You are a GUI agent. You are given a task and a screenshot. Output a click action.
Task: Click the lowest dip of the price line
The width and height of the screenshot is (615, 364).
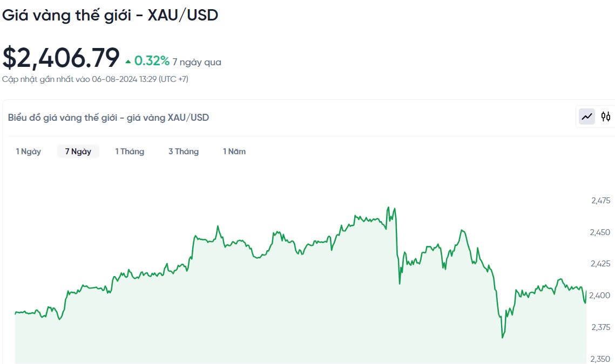point(502,338)
